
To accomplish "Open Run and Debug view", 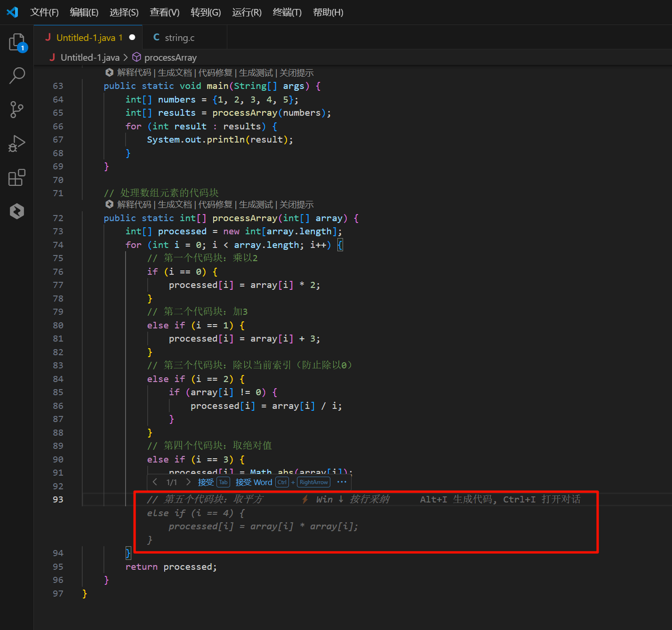I will click(17, 144).
